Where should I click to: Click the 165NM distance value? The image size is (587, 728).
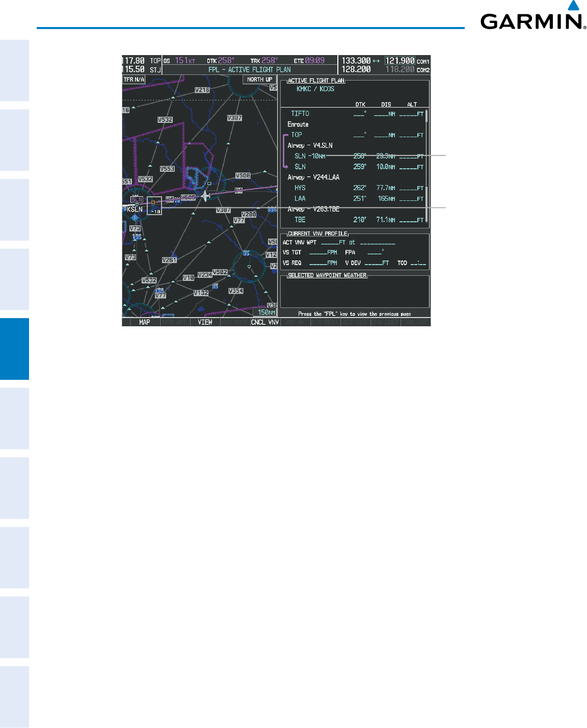coord(387,199)
